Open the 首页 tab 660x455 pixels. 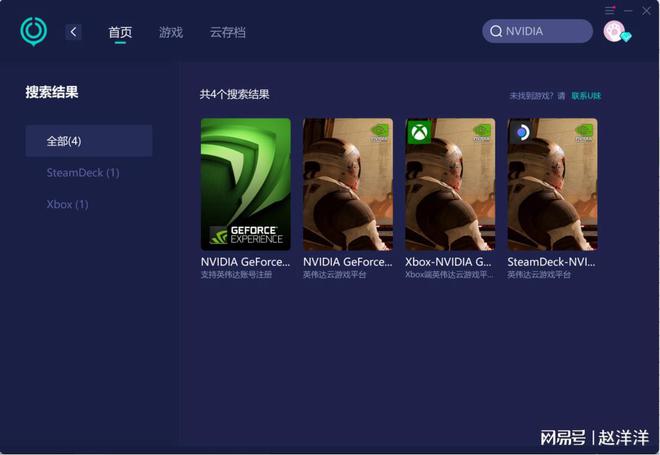(120, 32)
